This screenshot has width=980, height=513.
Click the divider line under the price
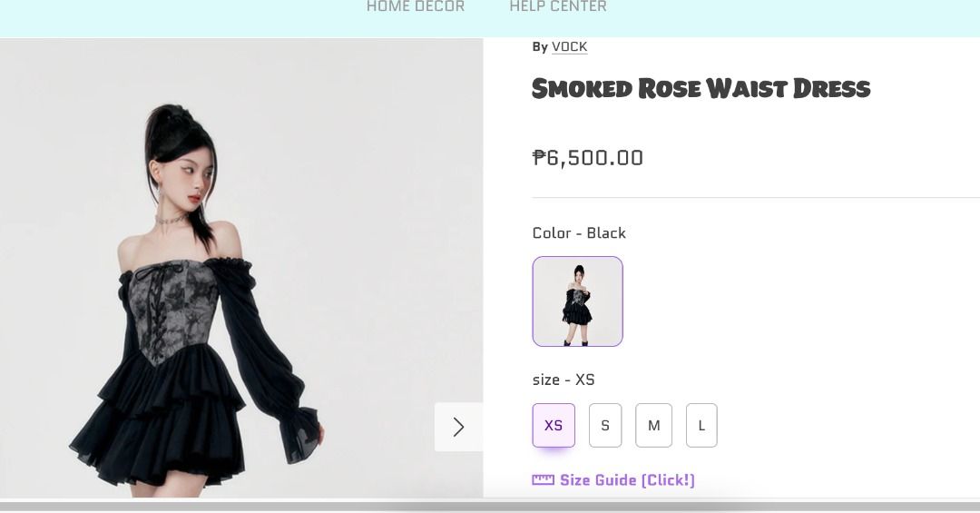(756, 197)
